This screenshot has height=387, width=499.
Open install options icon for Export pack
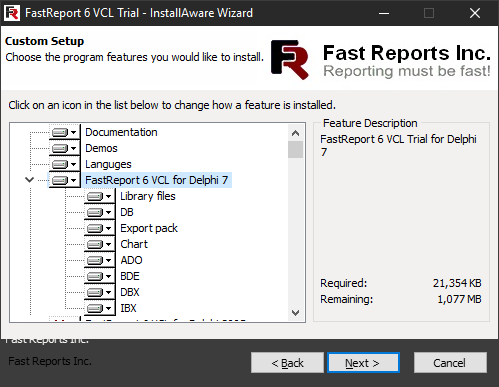(x=100, y=228)
